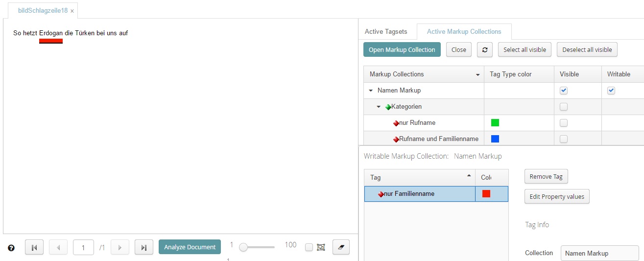Go to first page of document
Viewport: 644px width, 261px height.
click(34, 247)
